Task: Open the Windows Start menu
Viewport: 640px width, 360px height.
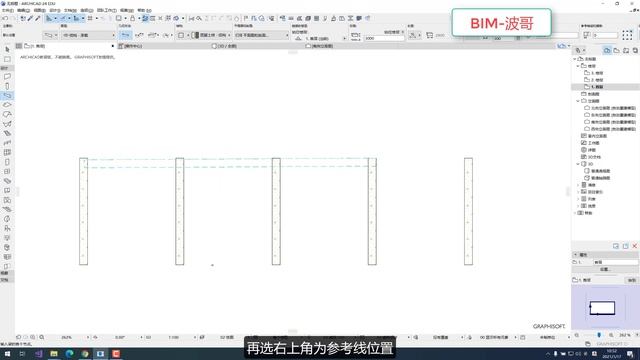Action: [7, 354]
